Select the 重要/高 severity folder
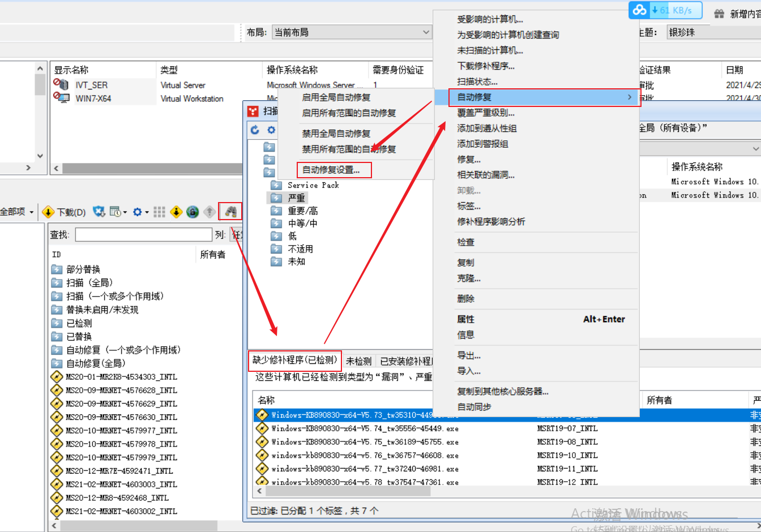761x532 pixels. click(302, 211)
